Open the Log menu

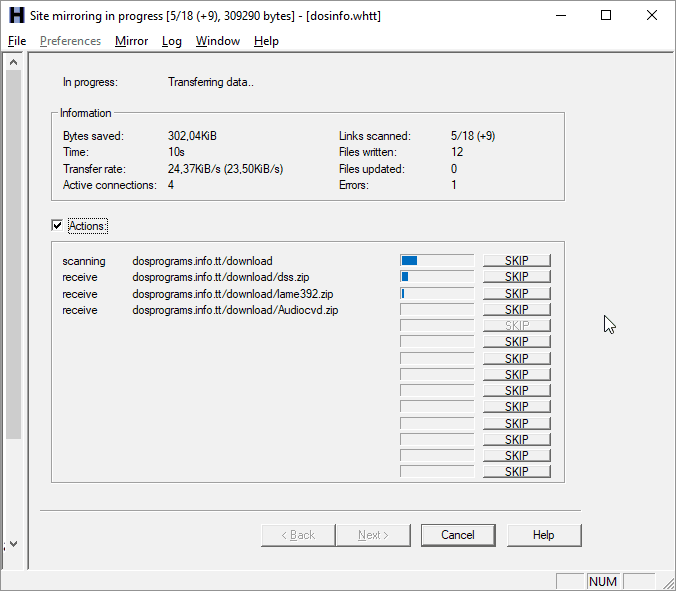coord(172,41)
